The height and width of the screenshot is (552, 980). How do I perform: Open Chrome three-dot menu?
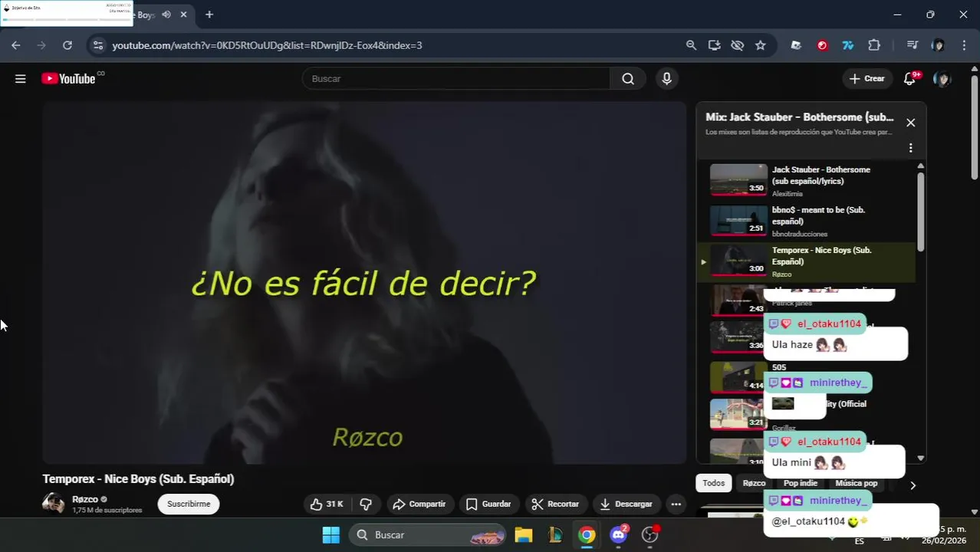coord(964,45)
